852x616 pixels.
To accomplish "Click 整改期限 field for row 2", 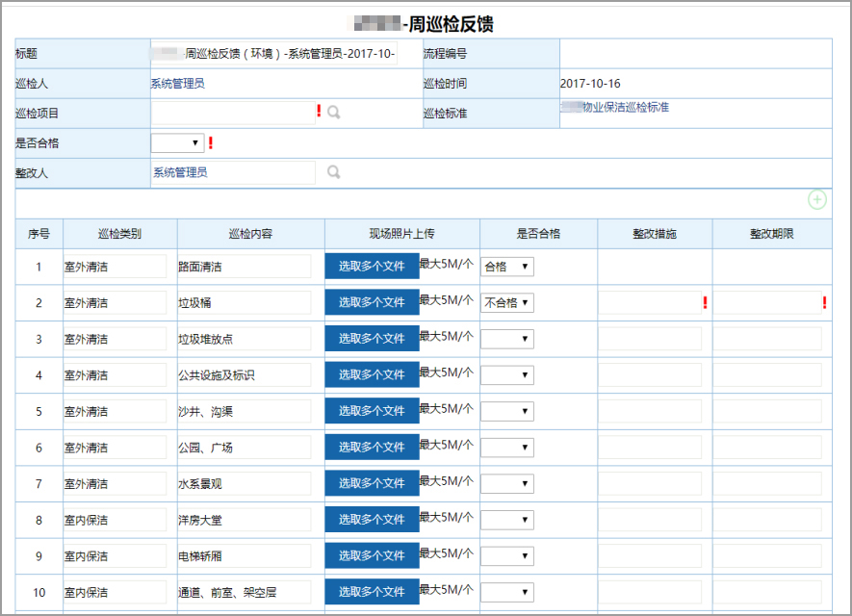I will [x=767, y=302].
